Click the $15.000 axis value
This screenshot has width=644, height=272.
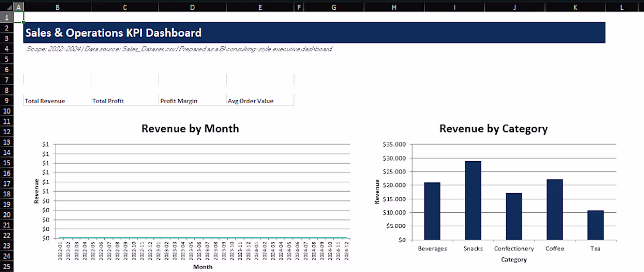tap(394, 199)
